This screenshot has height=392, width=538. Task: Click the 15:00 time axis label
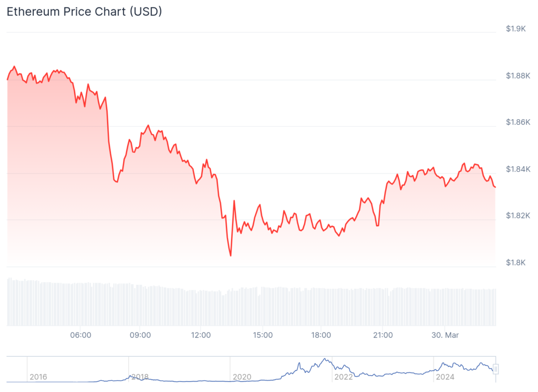262,335
